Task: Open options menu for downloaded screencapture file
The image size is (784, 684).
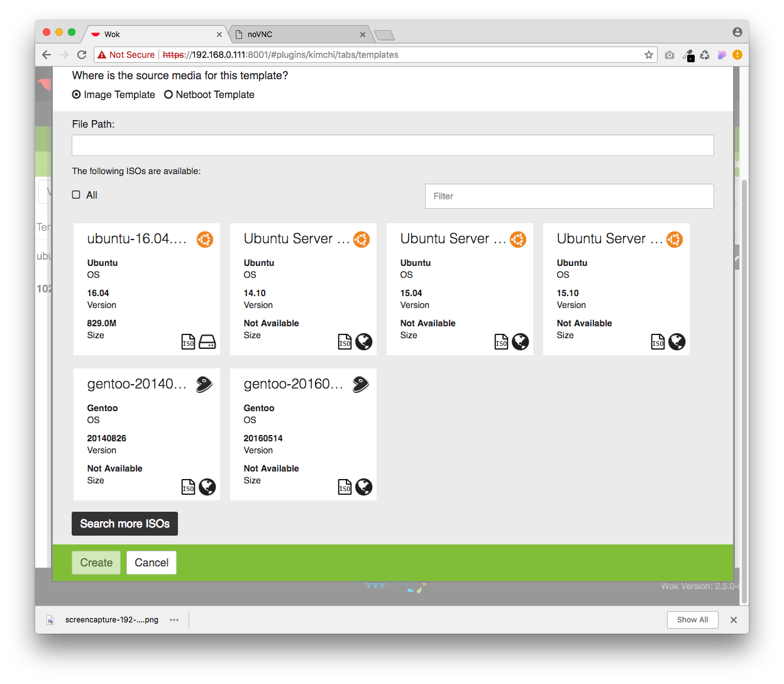Action: pyautogui.click(x=174, y=620)
